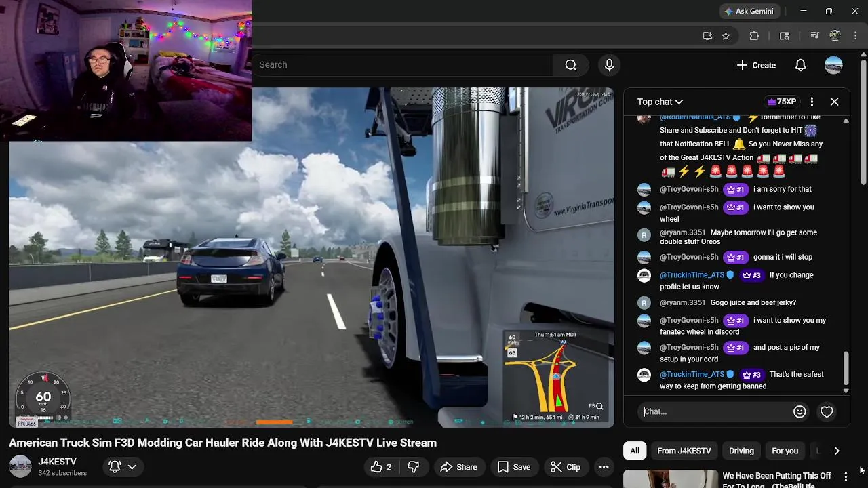Click the #1 member badge on 'gonna it i will stop'

tap(735, 257)
